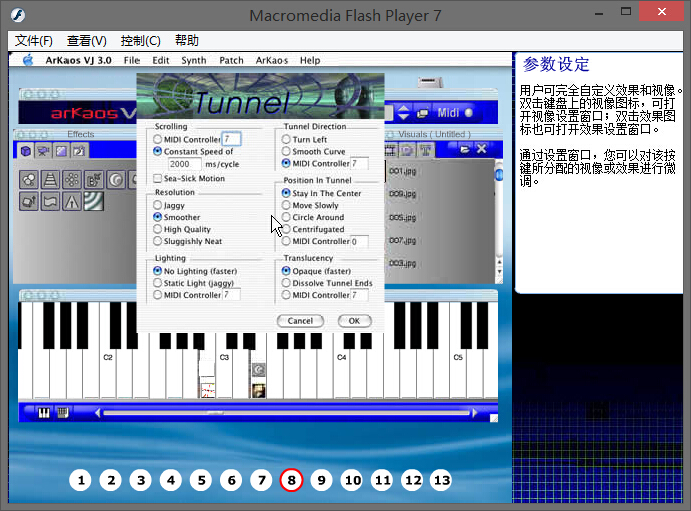
Task: Click the Flash Player title bar logo
Action: coord(18,15)
